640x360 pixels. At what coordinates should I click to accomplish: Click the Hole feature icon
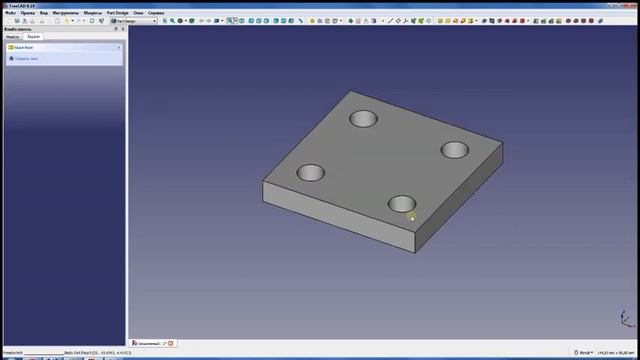pos(492,20)
